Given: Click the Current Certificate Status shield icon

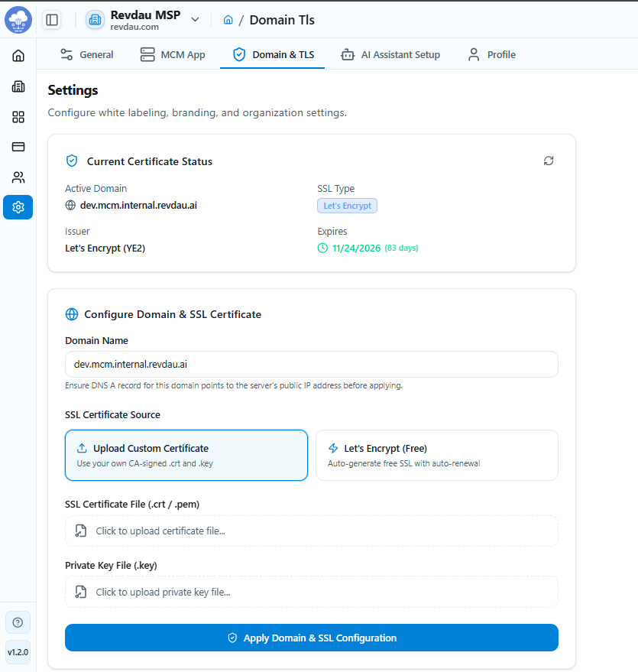Looking at the screenshot, I should (x=72, y=161).
